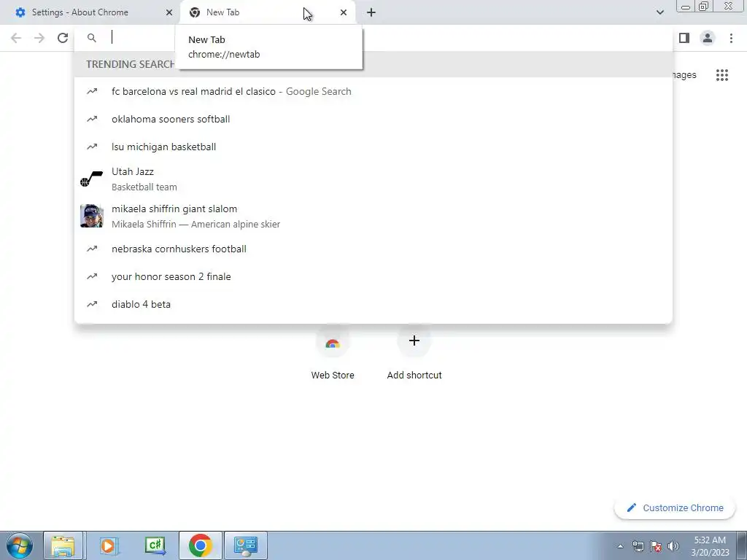This screenshot has width=747, height=560.
Task: Open the Google apps grid icon
Action: click(721, 75)
